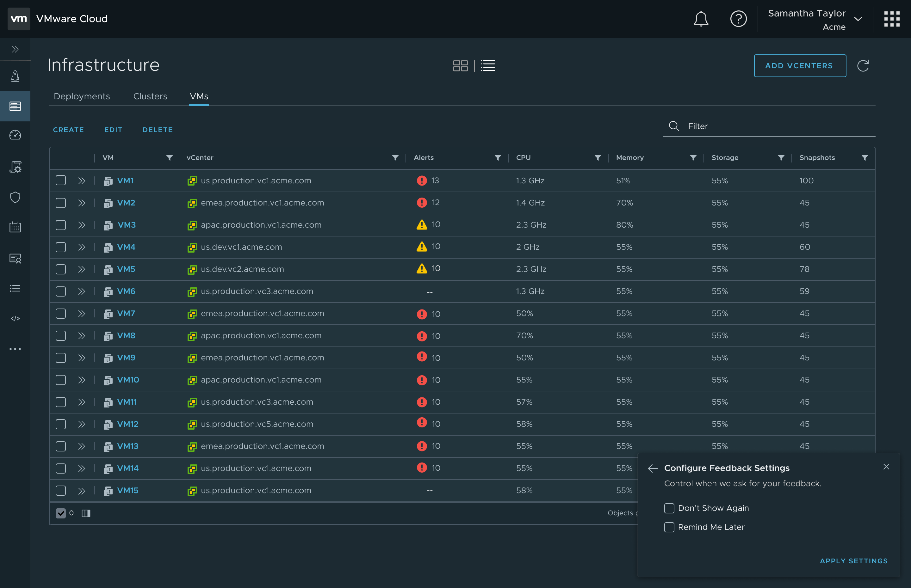Check Remind Me Later
This screenshot has height=588, width=911.
tap(669, 527)
